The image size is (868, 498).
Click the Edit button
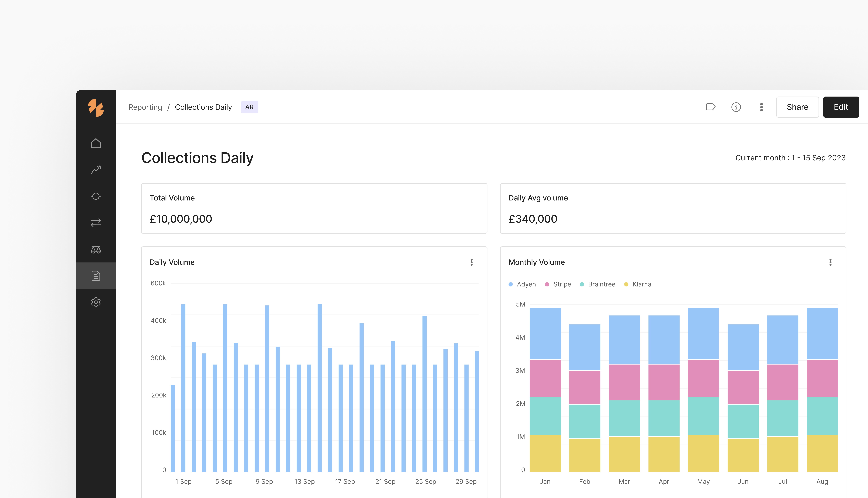(841, 107)
